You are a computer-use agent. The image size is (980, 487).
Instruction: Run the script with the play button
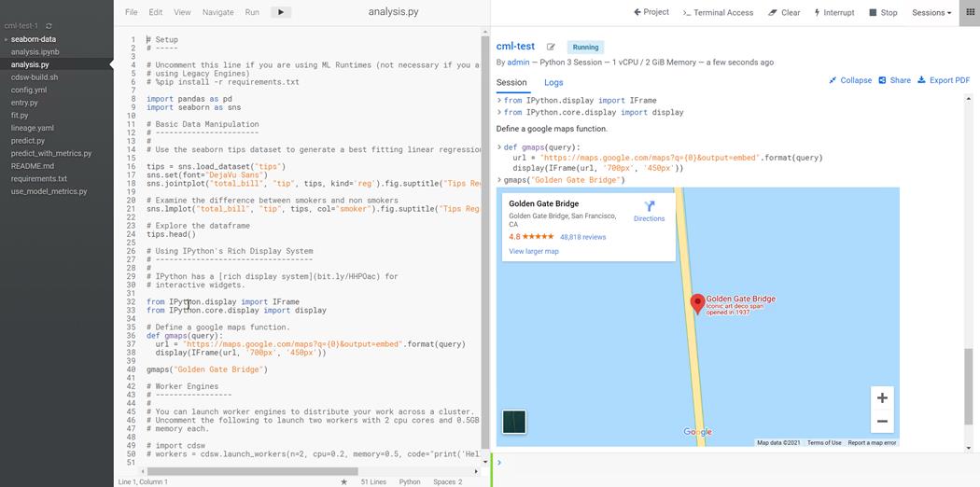pos(281,12)
